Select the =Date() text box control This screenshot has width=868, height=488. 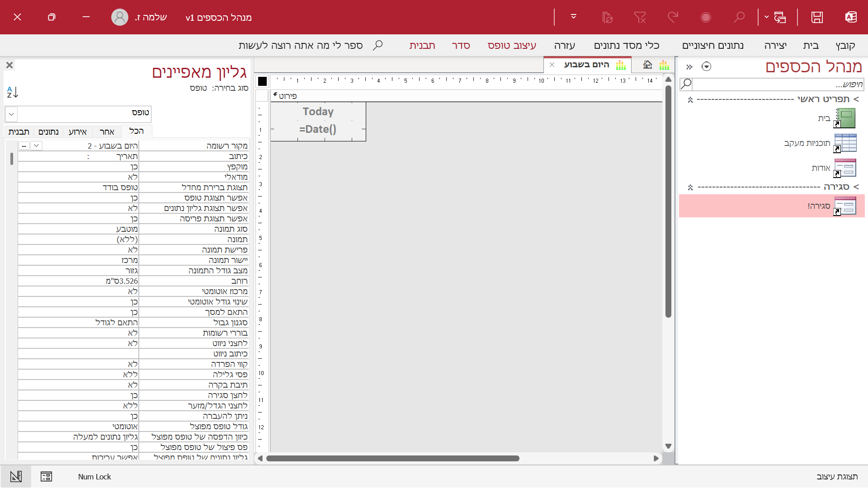tap(318, 129)
